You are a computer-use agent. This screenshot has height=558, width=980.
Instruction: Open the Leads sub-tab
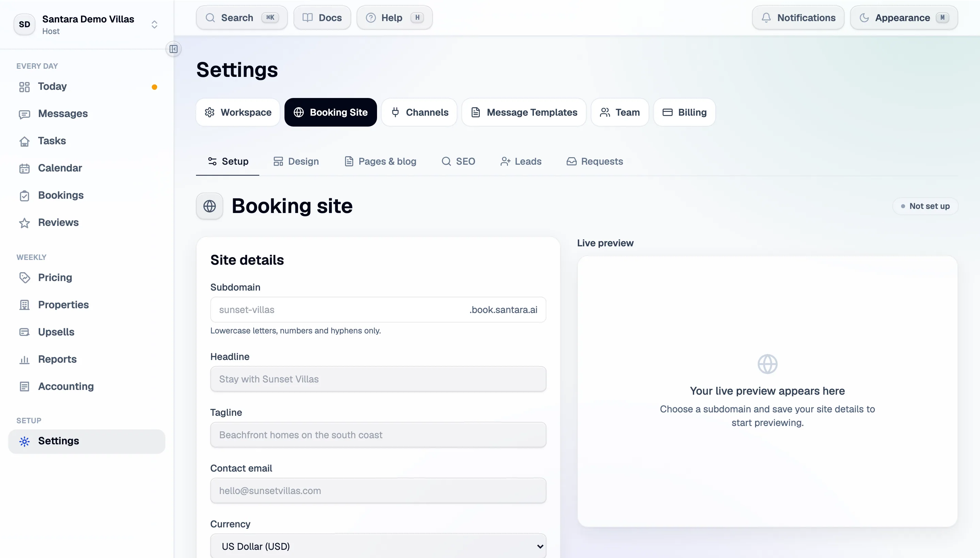pos(521,161)
